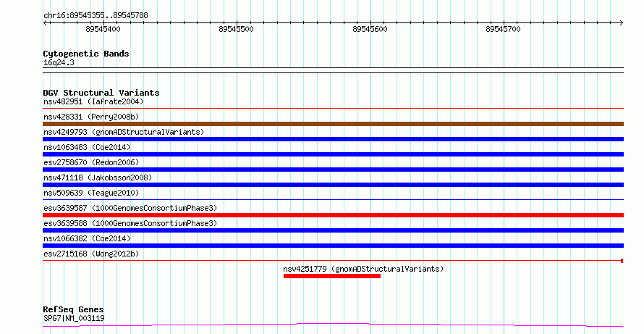The height and width of the screenshot is (334, 644).
Task: Click the blue bar for esv3639588
Action: (333, 230)
